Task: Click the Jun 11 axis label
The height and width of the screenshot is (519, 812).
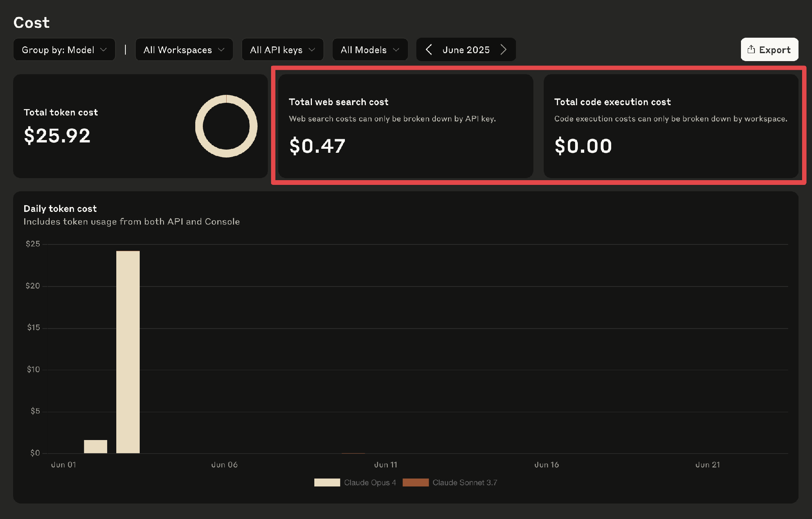Action: (x=385, y=465)
